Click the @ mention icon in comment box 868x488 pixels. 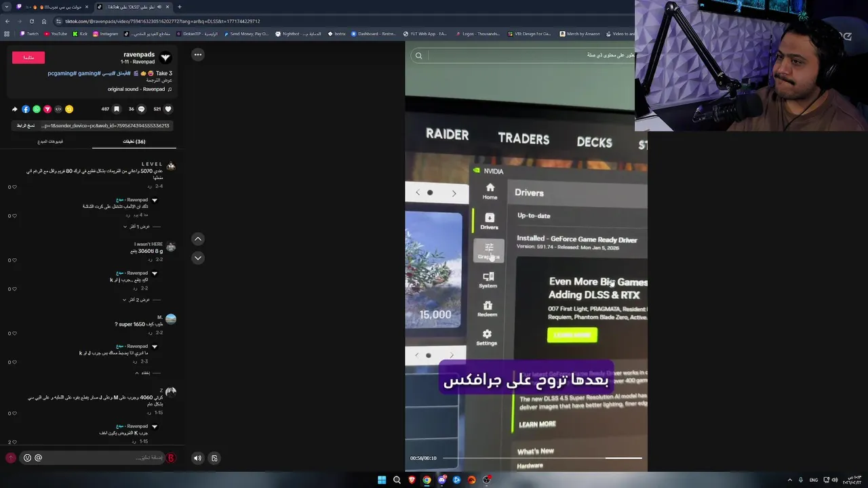click(x=38, y=458)
